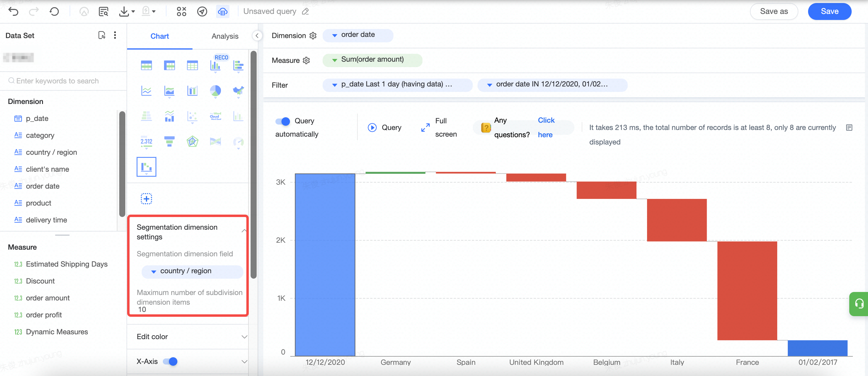Click the green headset support button
The height and width of the screenshot is (376, 868).
(859, 304)
